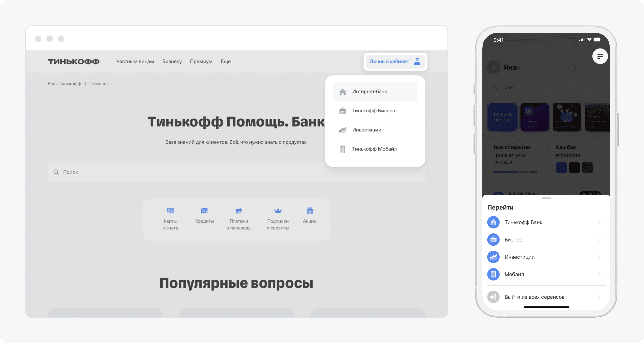The width and height of the screenshot is (644, 343).
Task: Tap the gray logout icon
Action: tap(493, 297)
